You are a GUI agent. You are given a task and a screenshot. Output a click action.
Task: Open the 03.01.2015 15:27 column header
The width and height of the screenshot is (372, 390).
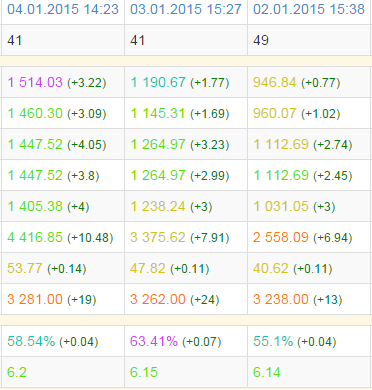pos(186,9)
